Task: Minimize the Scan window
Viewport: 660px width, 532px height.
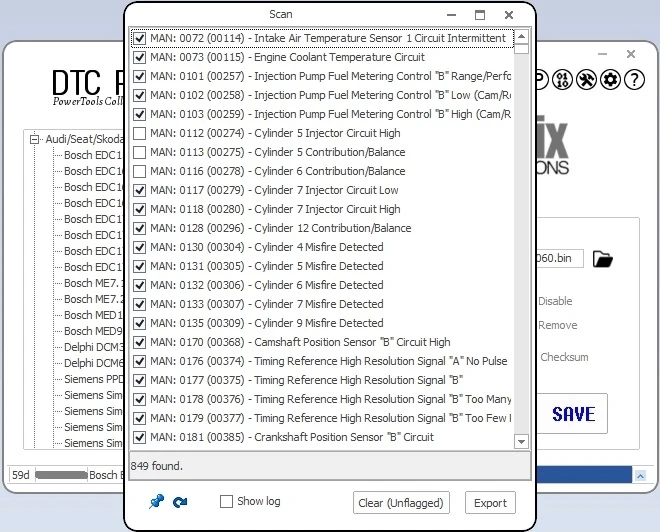Action: click(452, 15)
